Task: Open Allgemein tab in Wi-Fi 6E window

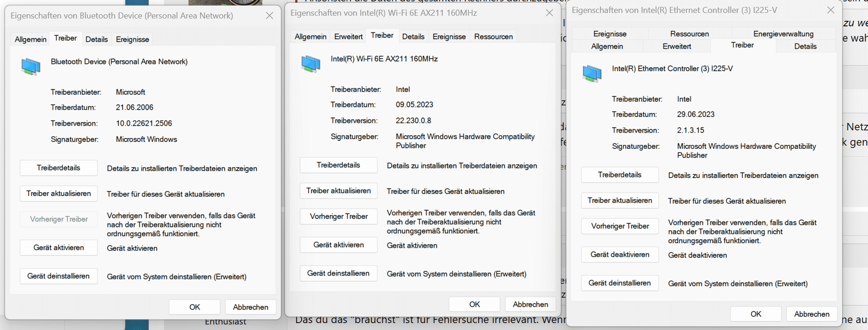Action: 310,37
